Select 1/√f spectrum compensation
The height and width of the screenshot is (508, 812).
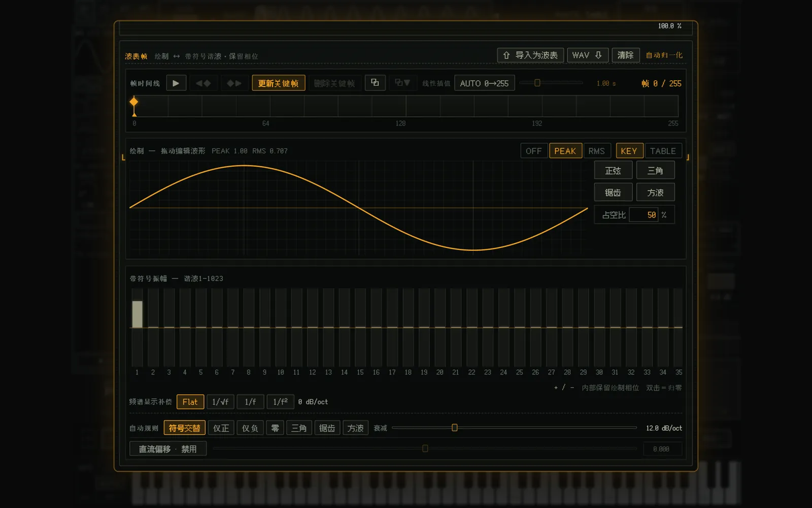220,402
